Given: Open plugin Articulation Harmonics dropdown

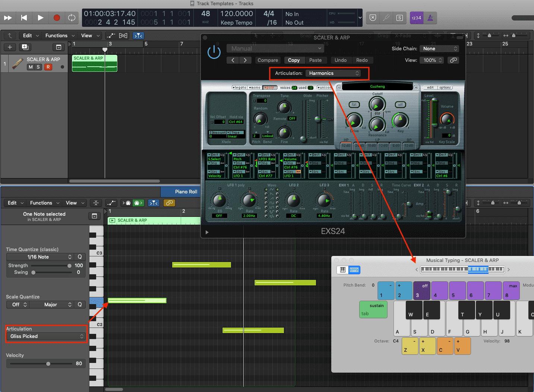Looking at the screenshot, I should tap(334, 73).
